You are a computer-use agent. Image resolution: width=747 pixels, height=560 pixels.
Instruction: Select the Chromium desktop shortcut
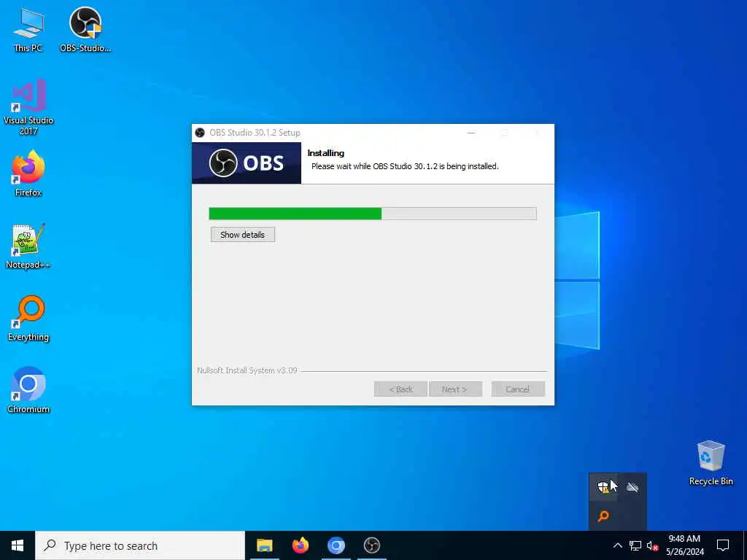pyautogui.click(x=28, y=390)
